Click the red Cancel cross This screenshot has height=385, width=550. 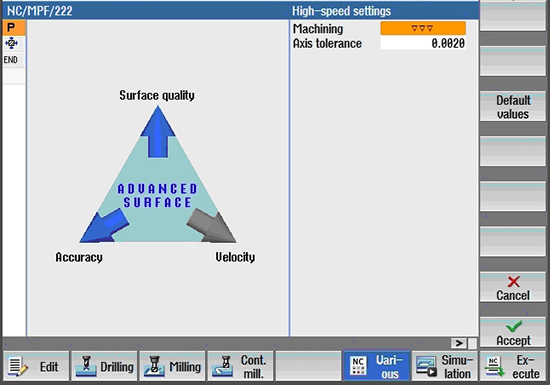(x=514, y=282)
